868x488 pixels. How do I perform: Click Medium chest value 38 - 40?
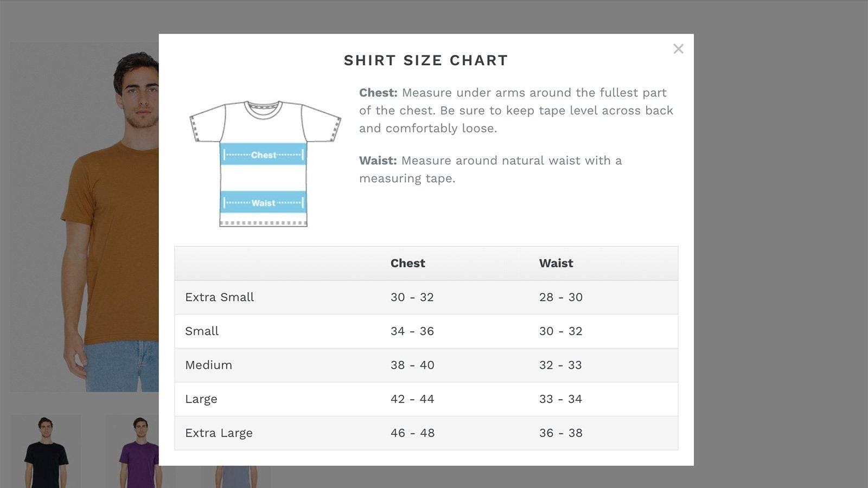point(412,365)
